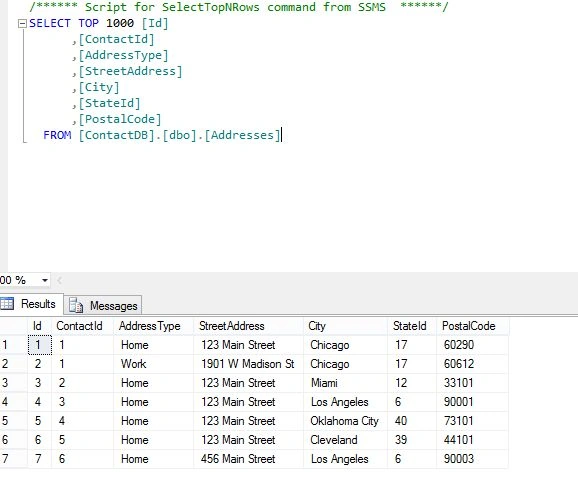578x490 pixels.
Task: Click the horizontal scroll left arrow by zoom
Action: click(59, 281)
